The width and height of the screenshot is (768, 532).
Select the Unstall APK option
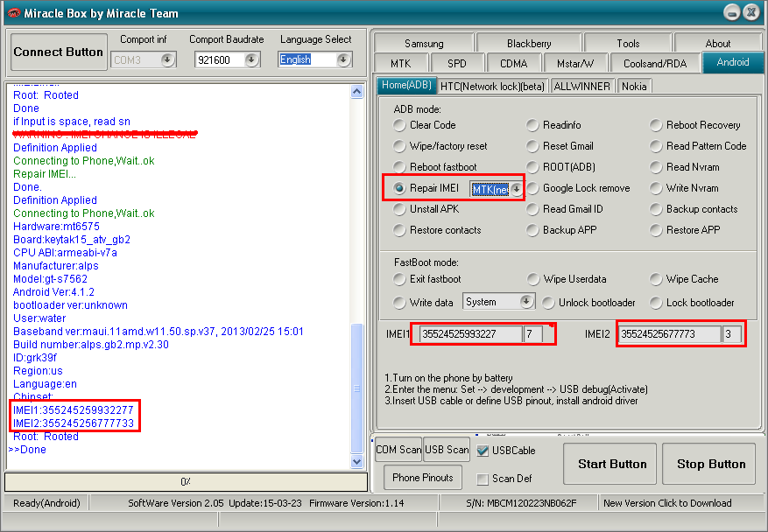[426, 209]
